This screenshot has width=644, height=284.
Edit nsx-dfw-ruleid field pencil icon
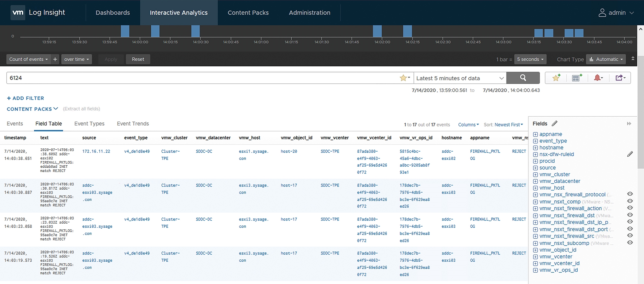click(x=630, y=154)
